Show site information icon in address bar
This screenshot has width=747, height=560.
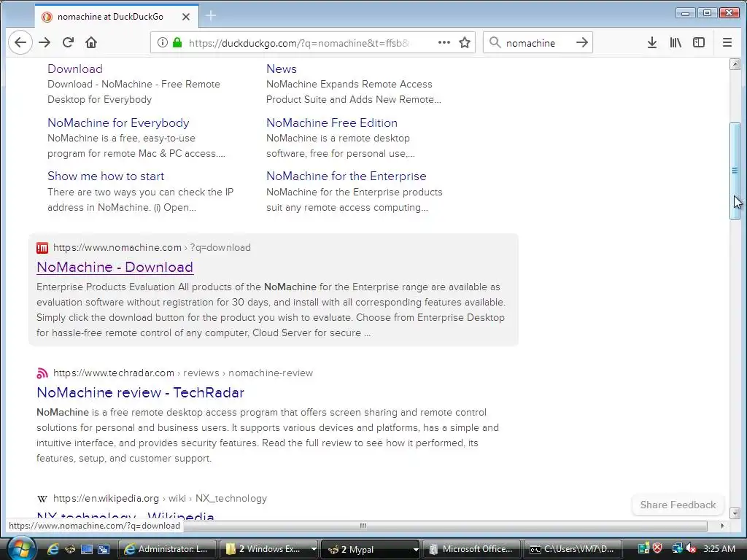(163, 42)
